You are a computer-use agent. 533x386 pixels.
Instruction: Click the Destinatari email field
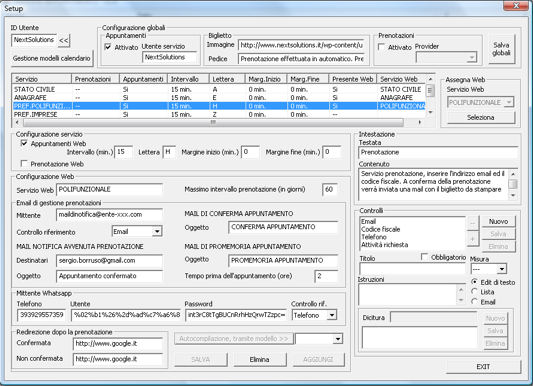[x=109, y=261]
